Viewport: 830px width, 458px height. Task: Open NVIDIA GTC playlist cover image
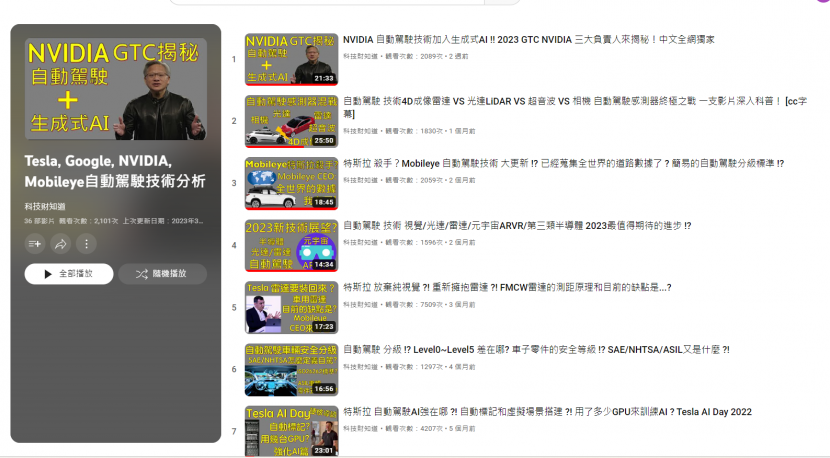point(115,89)
